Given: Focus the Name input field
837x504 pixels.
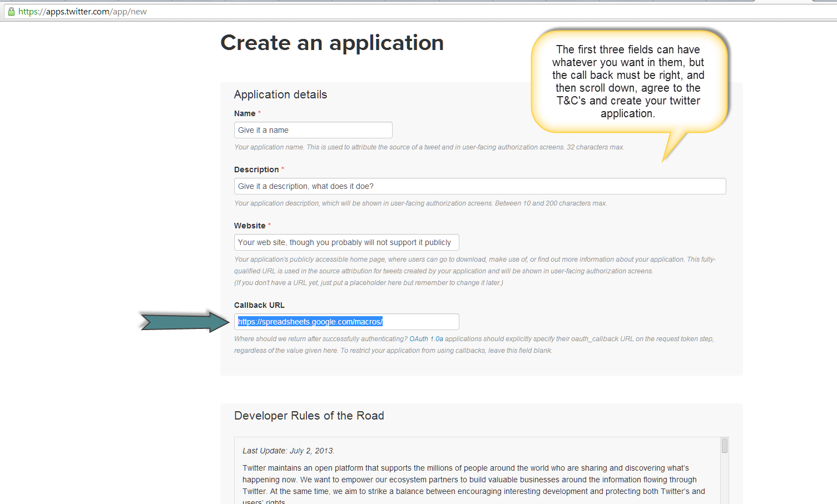Looking at the screenshot, I should pyautogui.click(x=313, y=130).
